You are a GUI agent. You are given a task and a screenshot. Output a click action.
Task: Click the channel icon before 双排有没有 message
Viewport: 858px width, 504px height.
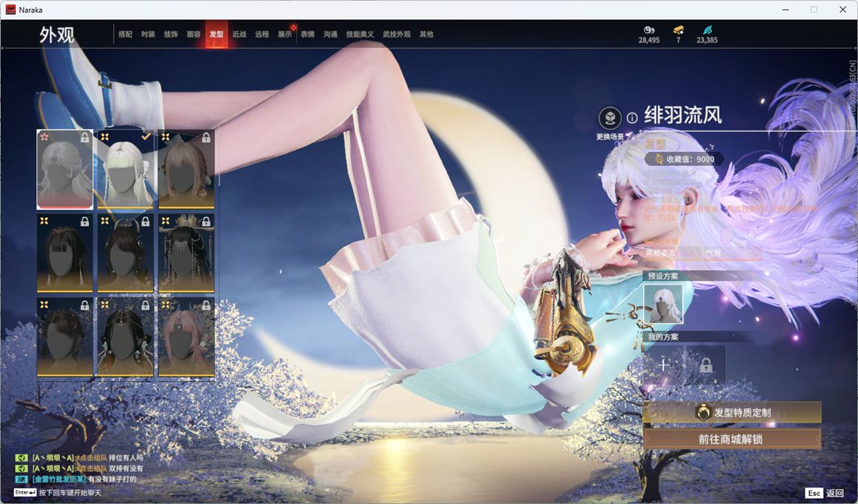pos(22,468)
